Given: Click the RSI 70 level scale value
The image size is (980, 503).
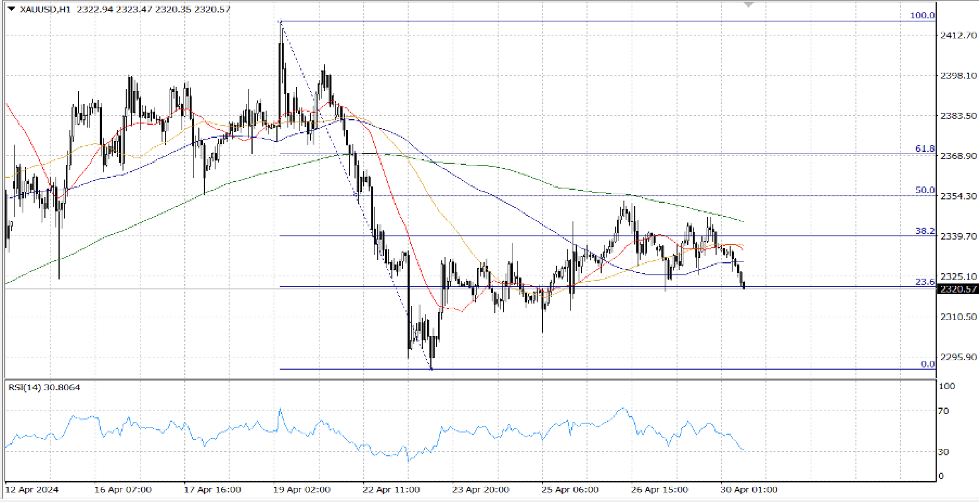Looking at the screenshot, I should [943, 411].
